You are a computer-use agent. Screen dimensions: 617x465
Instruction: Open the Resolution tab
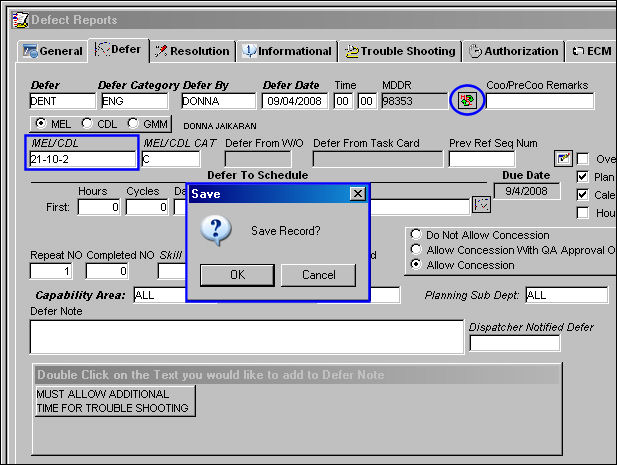193,51
